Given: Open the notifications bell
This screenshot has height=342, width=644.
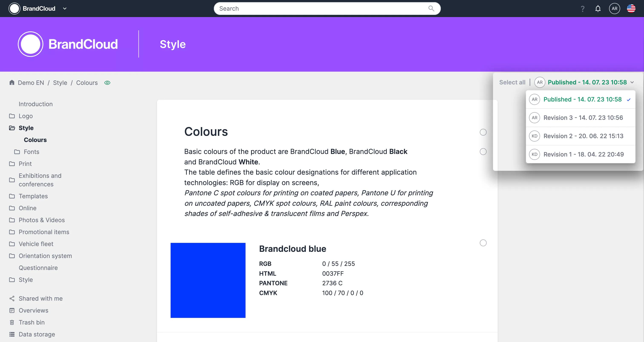Looking at the screenshot, I should pyautogui.click(x=598, y=9).
